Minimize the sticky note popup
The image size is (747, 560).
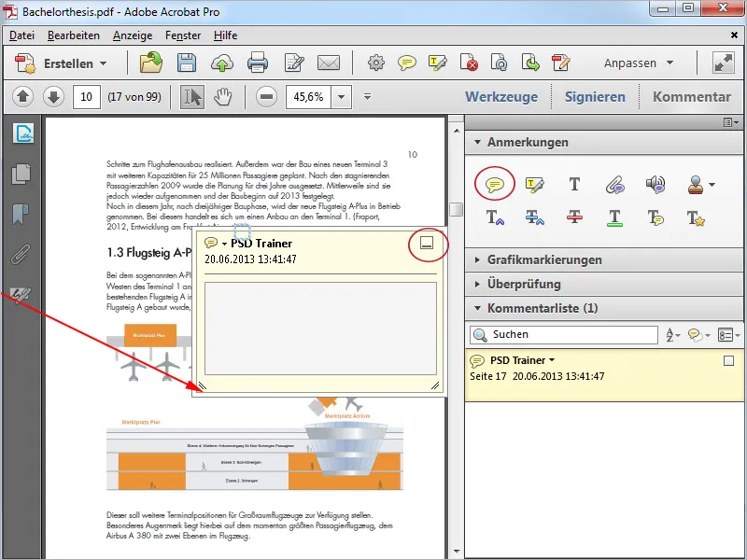coord(427,244)
